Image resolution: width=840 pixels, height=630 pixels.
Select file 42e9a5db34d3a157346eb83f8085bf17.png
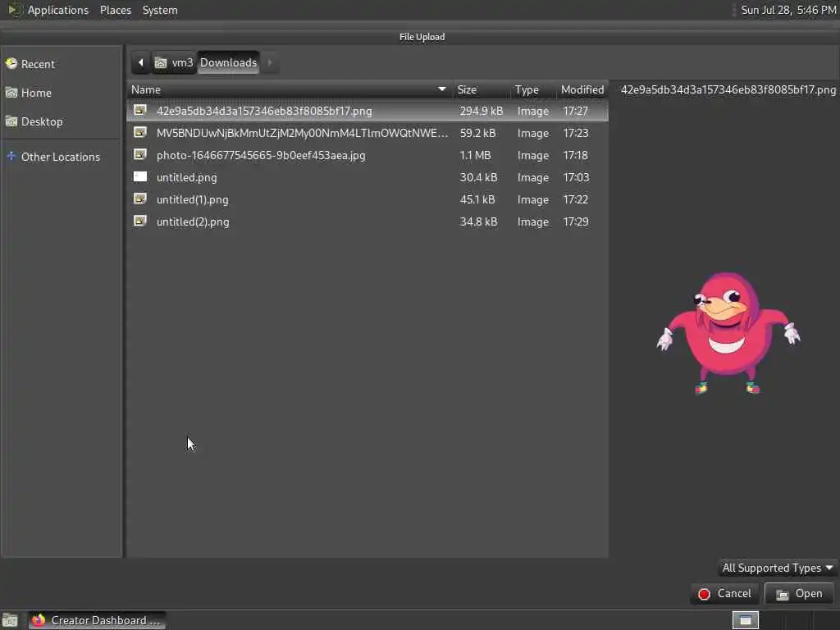pos(367,111)
